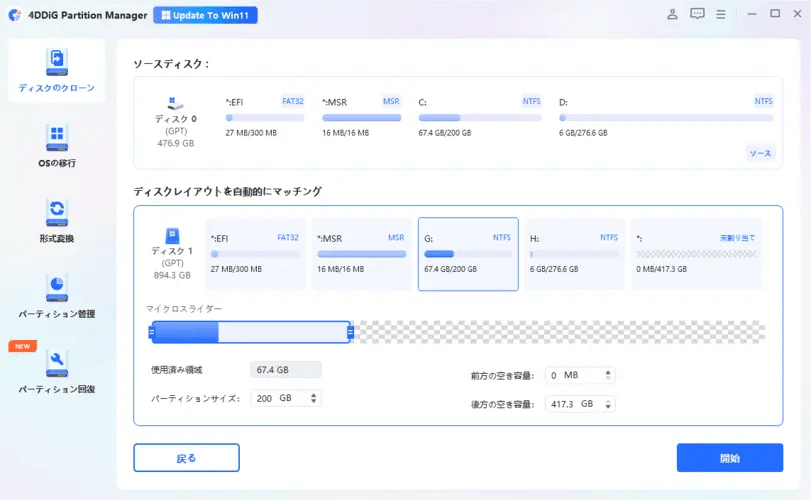The width and height of the screenshot is (811, 500).
Task: Maximize the 4DDiG Partition Manager window
Action: click(x=775, y=14)
